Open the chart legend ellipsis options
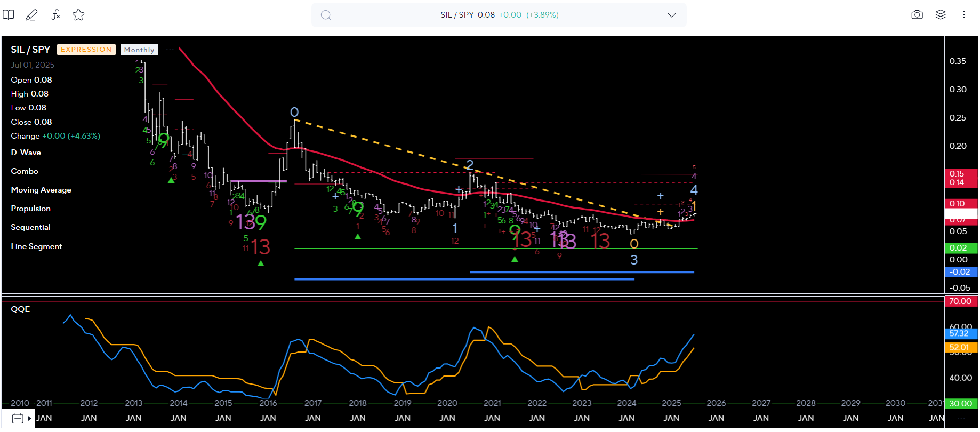This screenshot has height=432, width=980. [x=170, y=50]
